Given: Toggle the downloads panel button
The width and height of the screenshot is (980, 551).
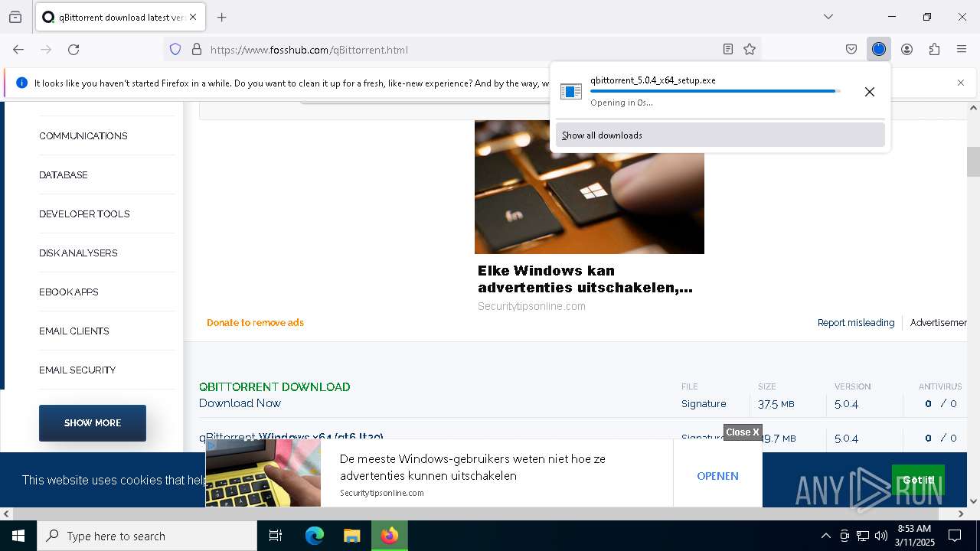Looking at the screenshot, I should click(879, 49).
